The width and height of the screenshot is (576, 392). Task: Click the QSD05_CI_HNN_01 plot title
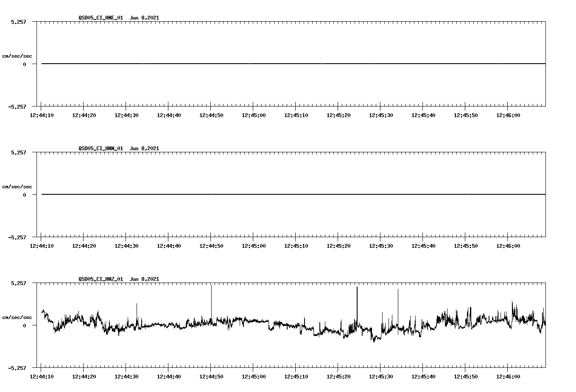[x=119, y=148]
